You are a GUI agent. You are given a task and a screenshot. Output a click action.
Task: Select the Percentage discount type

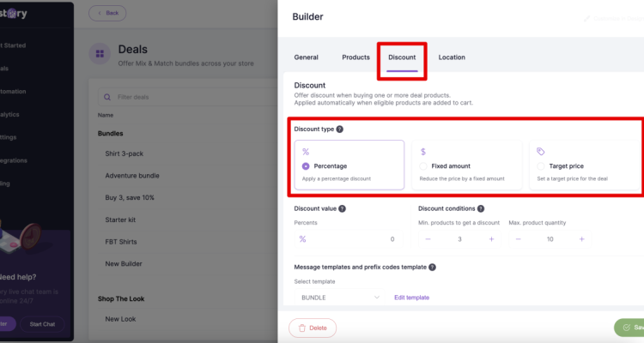pyautogui.click(x=306, y=165)
